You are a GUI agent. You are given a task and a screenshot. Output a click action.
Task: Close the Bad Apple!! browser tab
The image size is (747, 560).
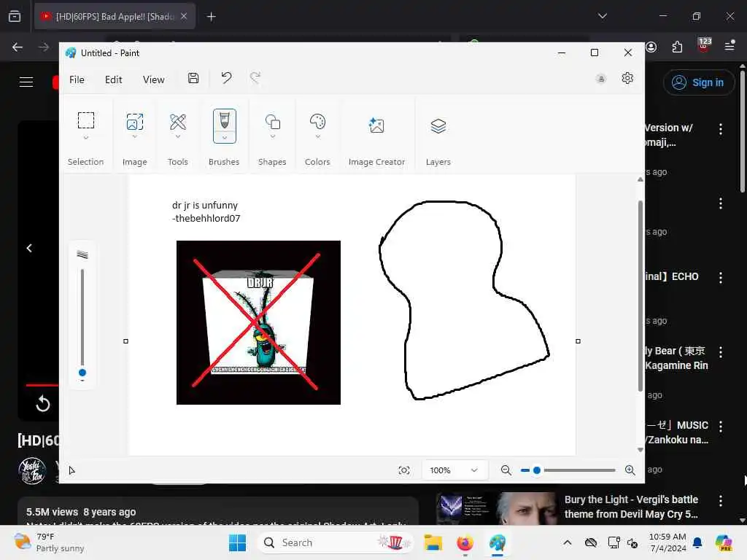pos(184,16)
